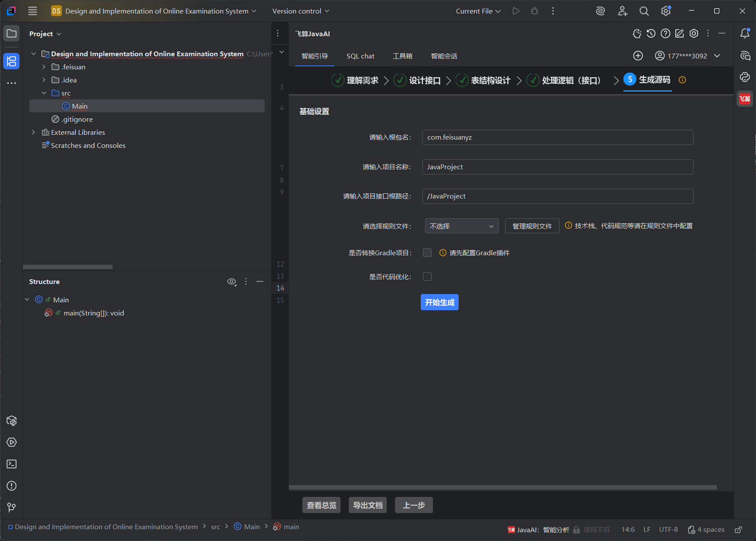The width and height of the screenshot is (756, 541).
Task: Click the add collaborator person icon
Action: click(623, 11)
